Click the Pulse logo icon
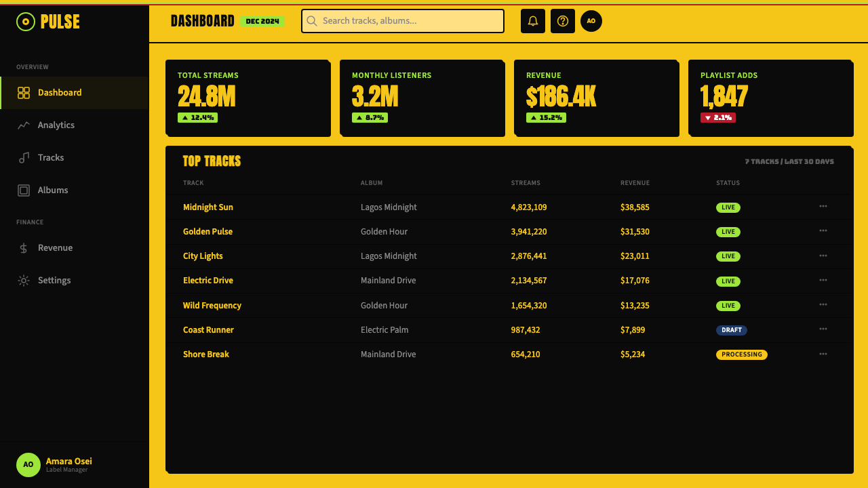 click(x=26, y=22)
